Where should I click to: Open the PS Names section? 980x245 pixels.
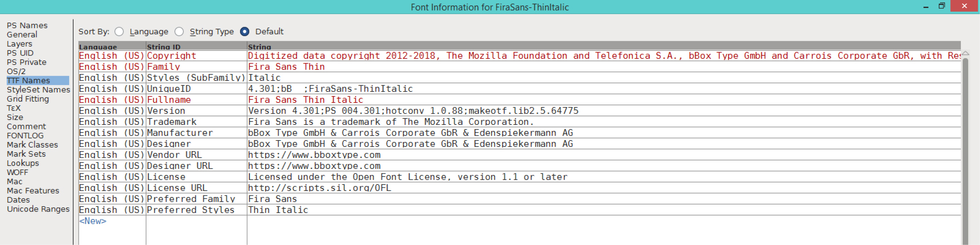(27, 26)
